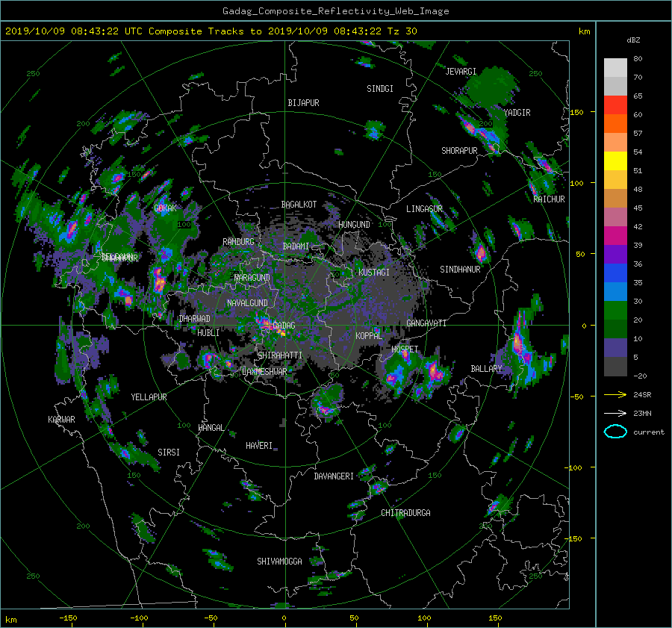
Task: Click the SINDGI label on the map
Action: coord(380,89)
